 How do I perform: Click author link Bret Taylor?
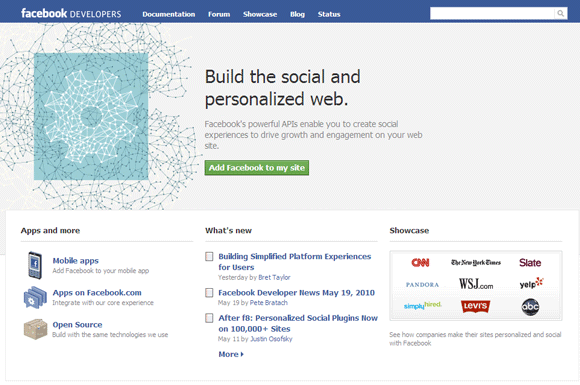[x=274, y=277]
